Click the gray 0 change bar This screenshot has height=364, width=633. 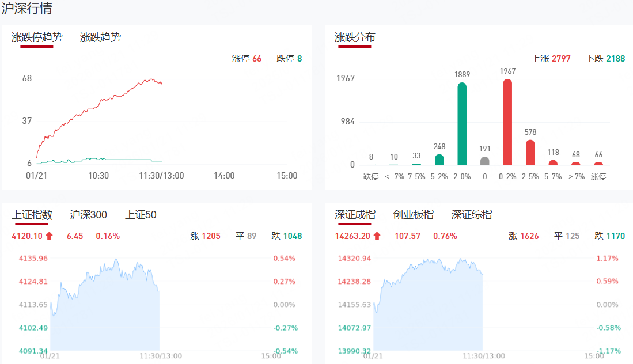tap(485, 161)
